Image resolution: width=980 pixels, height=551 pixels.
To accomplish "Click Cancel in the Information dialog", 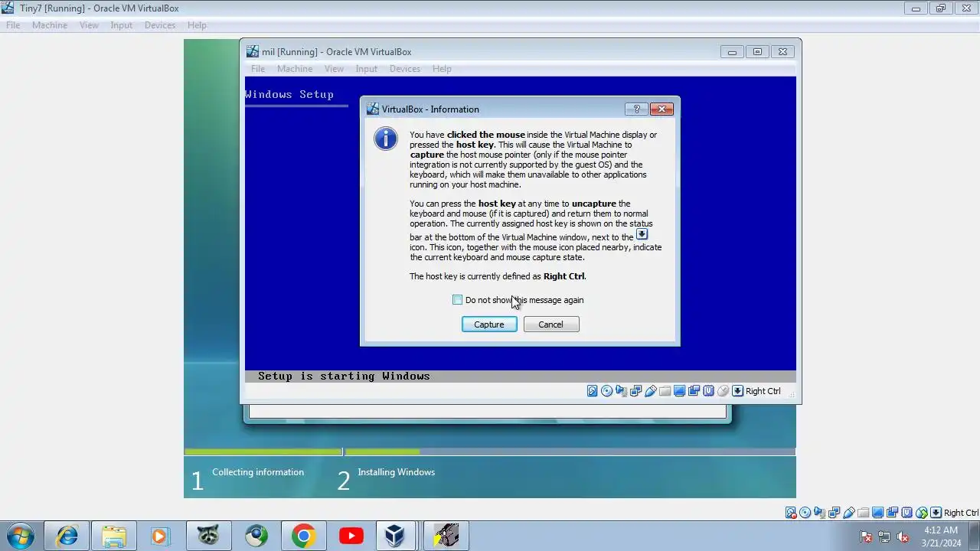I will click(x=550, y=324).
